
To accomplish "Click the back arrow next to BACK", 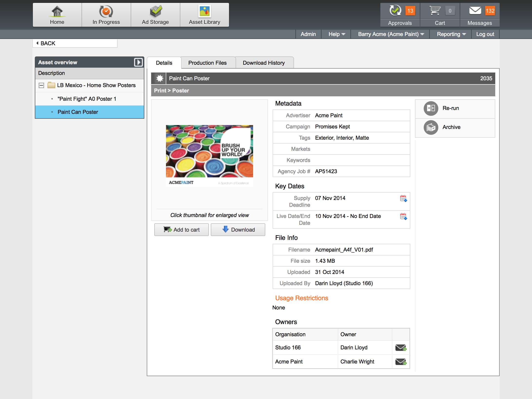I will (37, 43).
